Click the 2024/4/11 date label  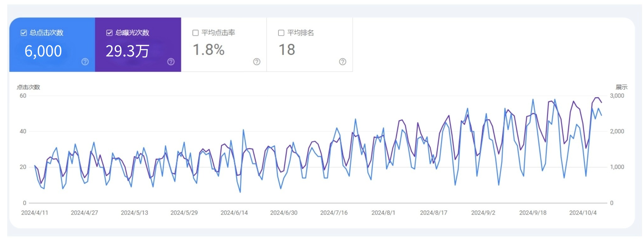pyautogui.click(x=35, y=213)
